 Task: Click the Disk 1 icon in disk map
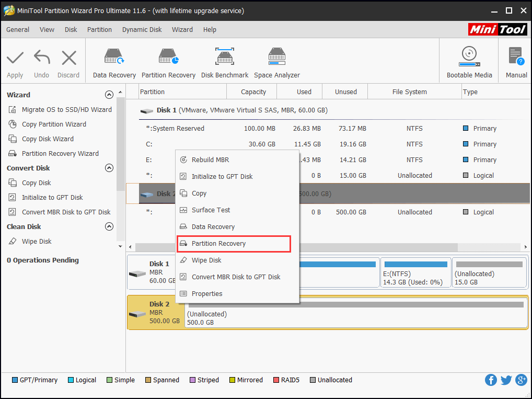click(x=137, y=273)
